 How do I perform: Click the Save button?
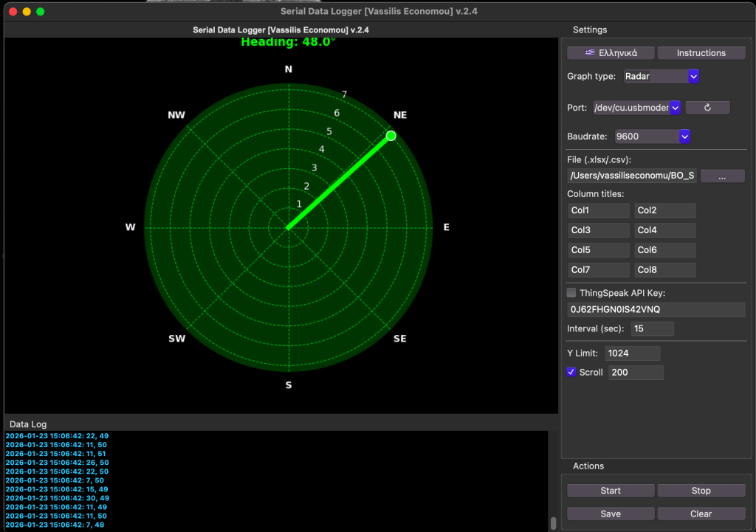(x=611, y=514)
